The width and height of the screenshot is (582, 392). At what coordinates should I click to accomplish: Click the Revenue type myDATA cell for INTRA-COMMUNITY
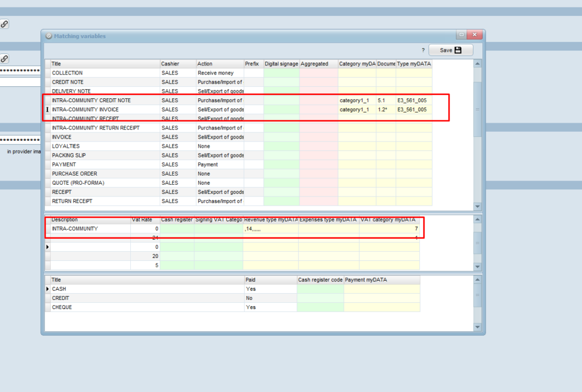pos(271,228)
